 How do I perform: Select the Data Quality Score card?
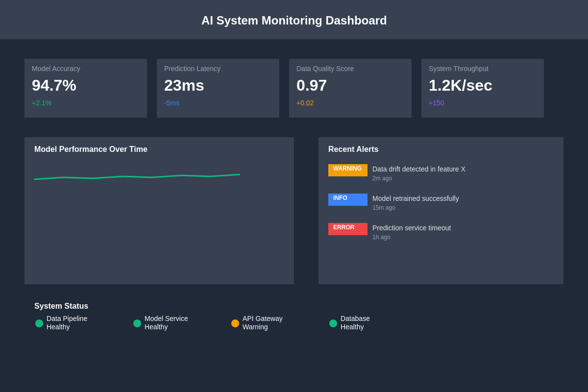click(x=350, y=88)
